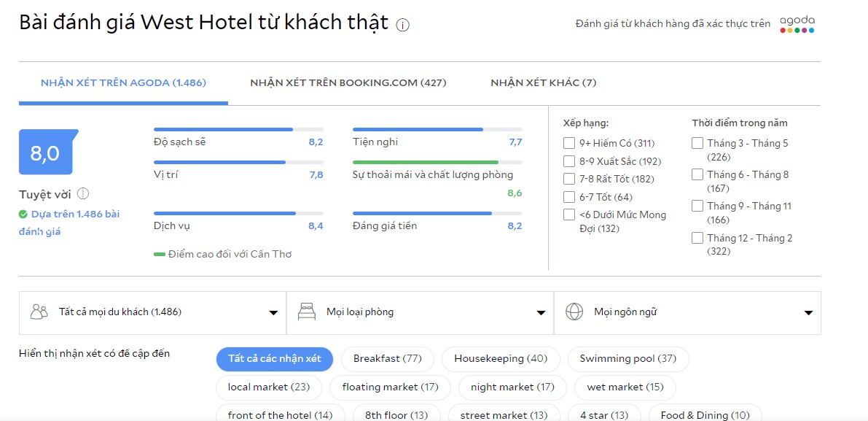The image size is (868, 421).
Task: Click info icon next to Tuyệt vời
Action: (83, 194)
